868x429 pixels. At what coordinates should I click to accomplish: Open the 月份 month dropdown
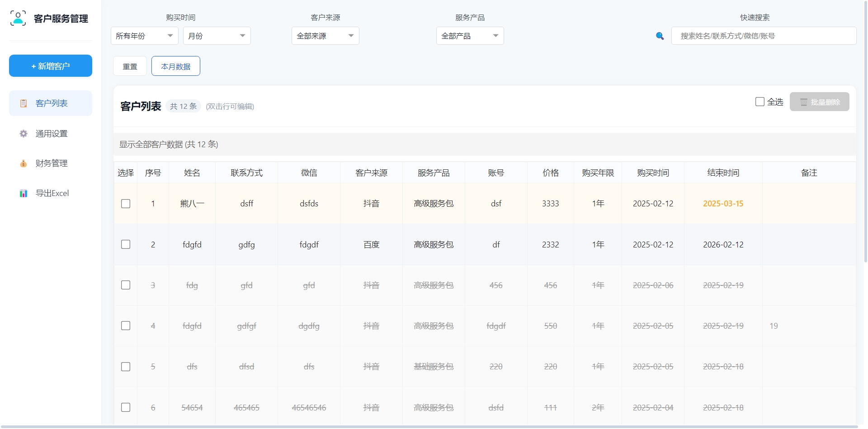tap(217, 36)
